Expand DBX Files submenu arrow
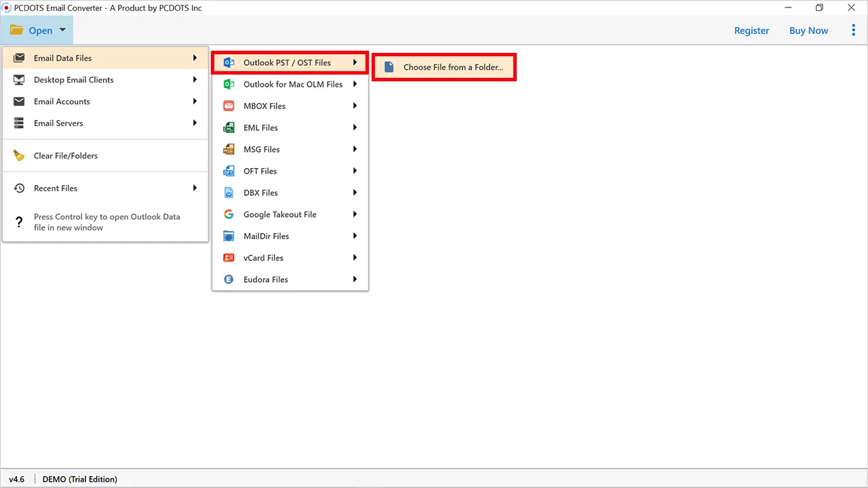868x488 pixels. point(355,193)
